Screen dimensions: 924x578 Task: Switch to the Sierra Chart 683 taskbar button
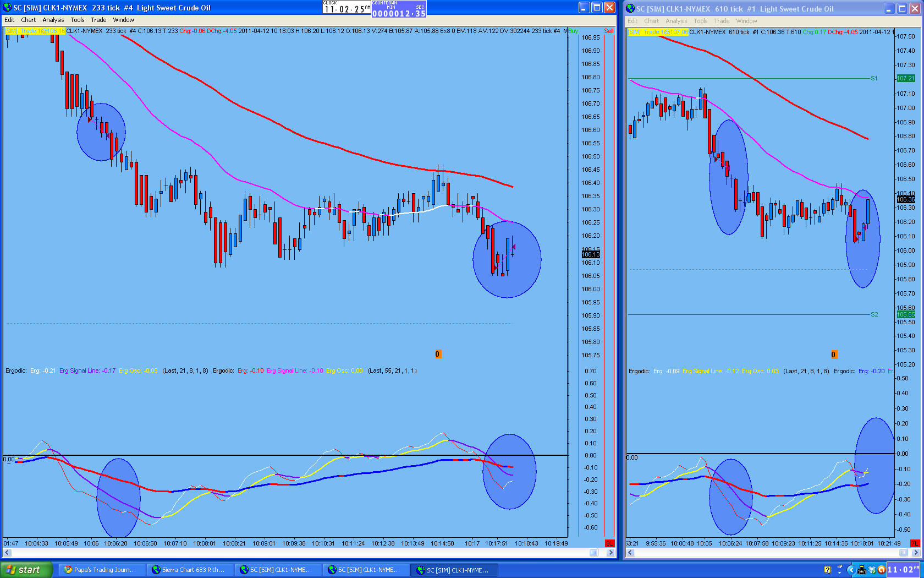[x=189, y=570]
